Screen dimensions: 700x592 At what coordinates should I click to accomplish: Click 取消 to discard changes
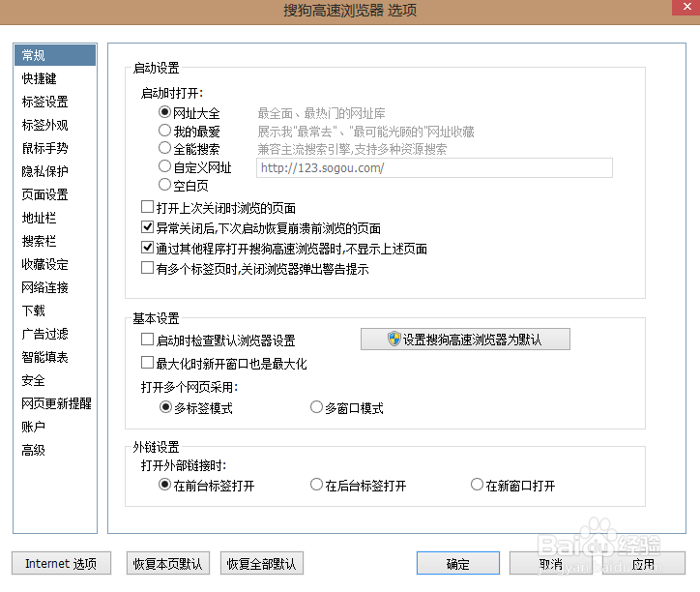(551, 563)
